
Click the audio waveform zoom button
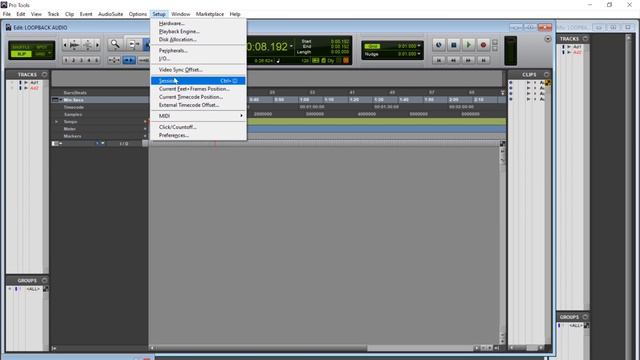74,45
